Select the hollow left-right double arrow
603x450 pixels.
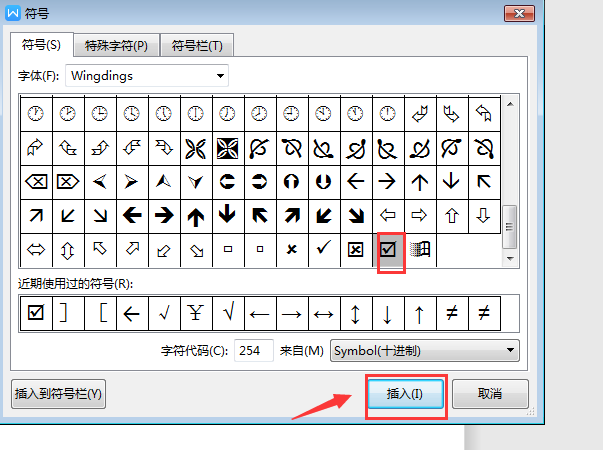coord(36,250)
